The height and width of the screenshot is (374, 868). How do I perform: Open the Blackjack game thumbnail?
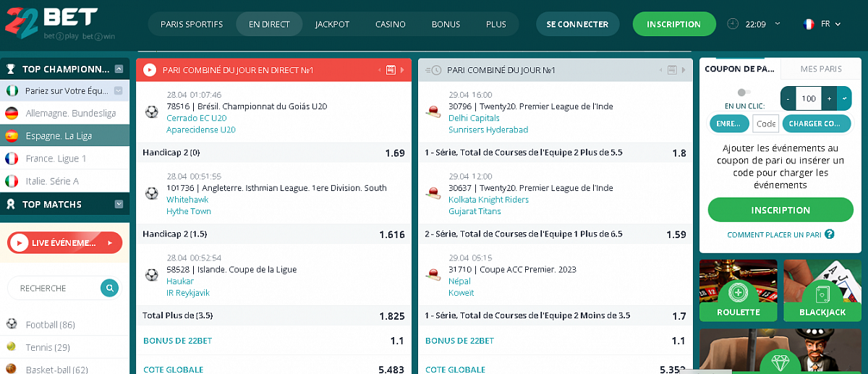pyautogui.click(x=822, y=290)
